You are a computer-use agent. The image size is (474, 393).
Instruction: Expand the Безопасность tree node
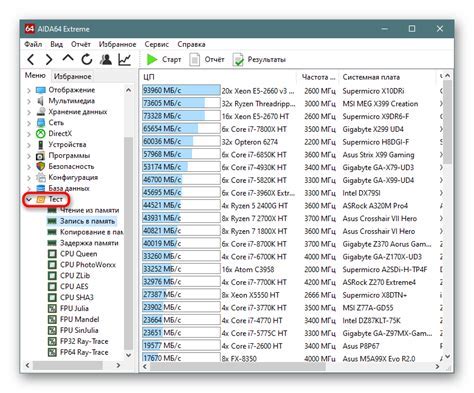coord(29,167)
